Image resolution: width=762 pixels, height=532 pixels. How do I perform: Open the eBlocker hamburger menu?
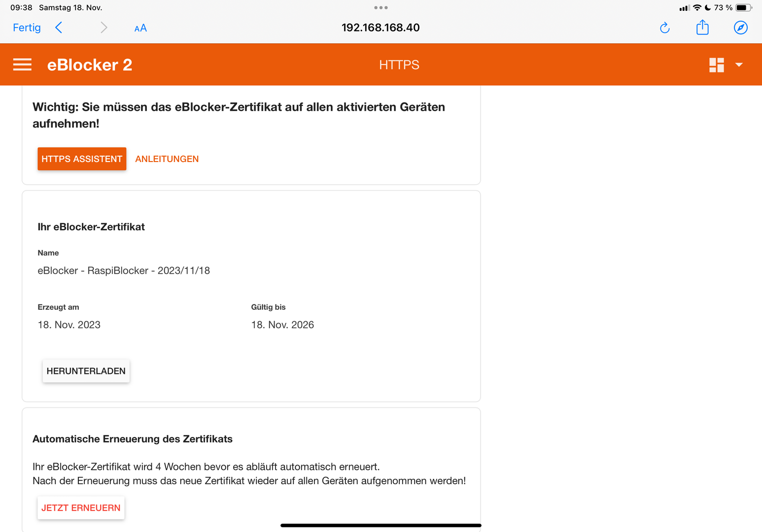tap(22, 65)
